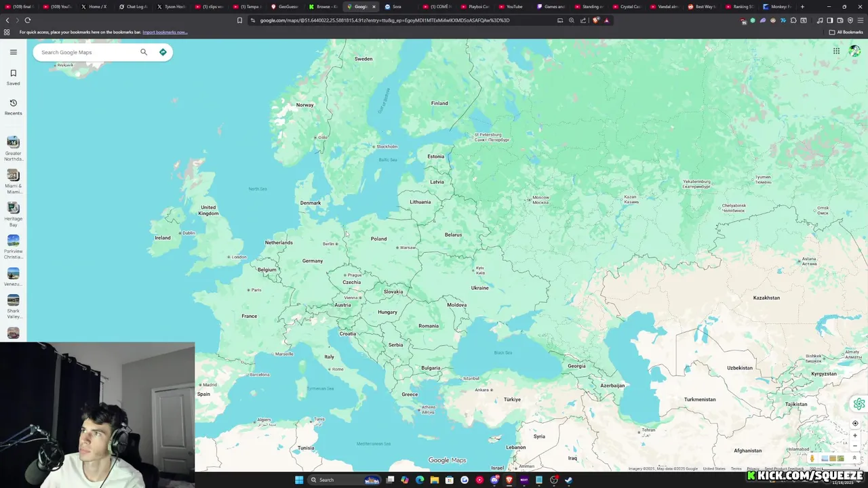Open the Recents panel
The image size is (868, 488).
tap(13, 107)
